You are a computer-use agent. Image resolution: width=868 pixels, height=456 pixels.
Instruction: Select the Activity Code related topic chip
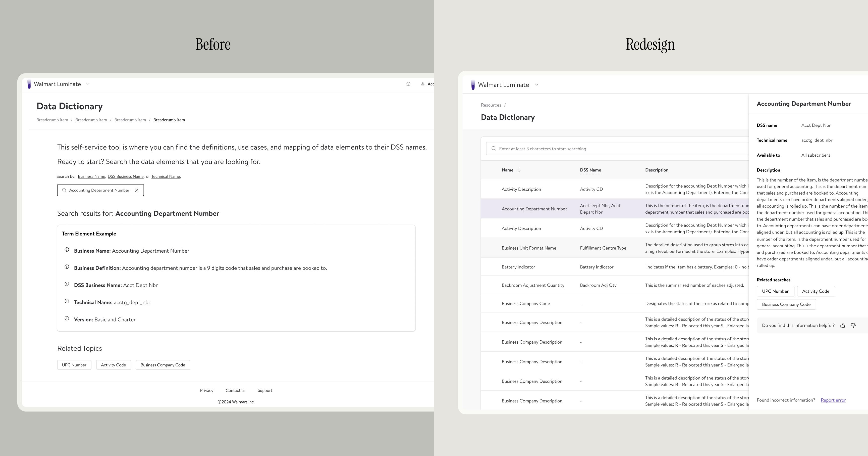coord(114,365)
